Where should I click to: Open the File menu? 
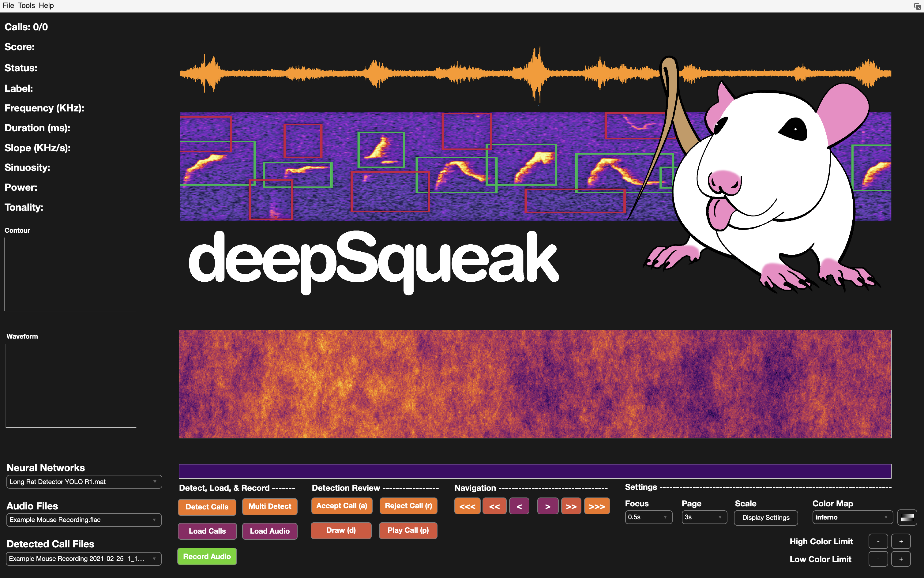tap(8, 5)
